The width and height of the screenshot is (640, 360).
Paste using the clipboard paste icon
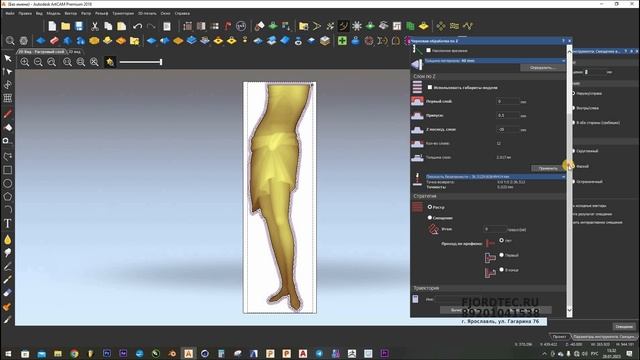tap(122, 26)
